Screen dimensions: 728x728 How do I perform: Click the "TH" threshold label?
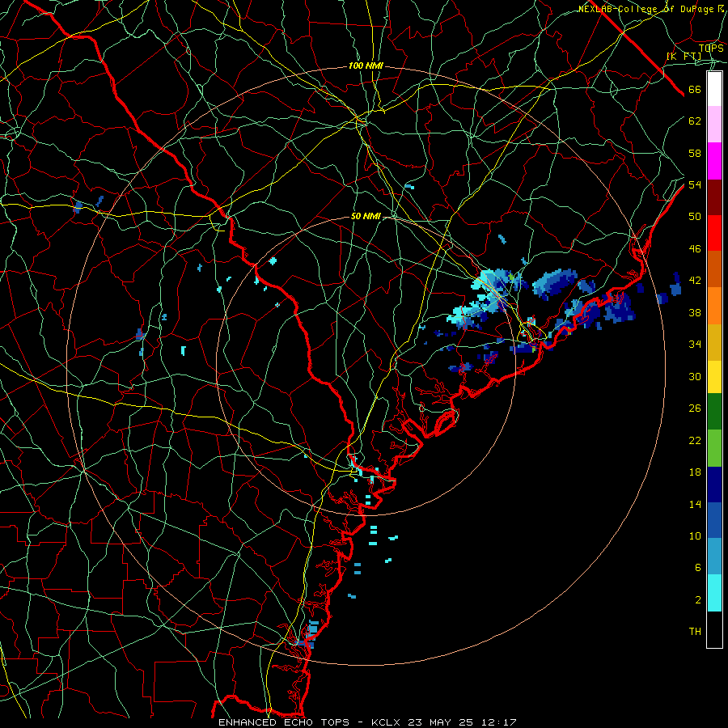(695, 632)
